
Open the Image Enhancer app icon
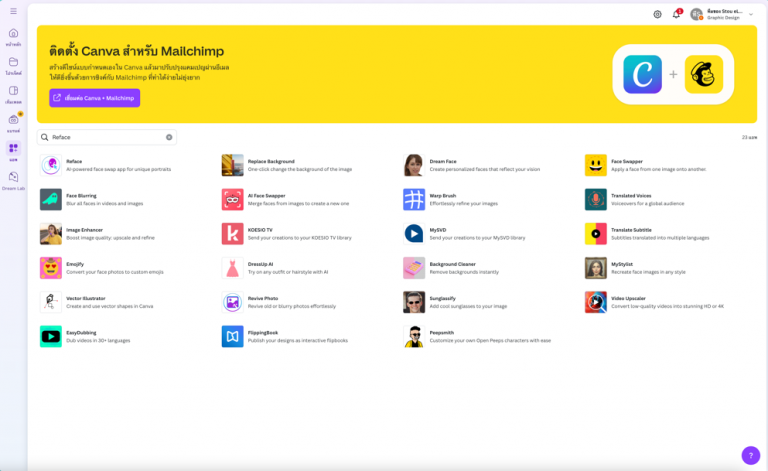pos(51,234)
